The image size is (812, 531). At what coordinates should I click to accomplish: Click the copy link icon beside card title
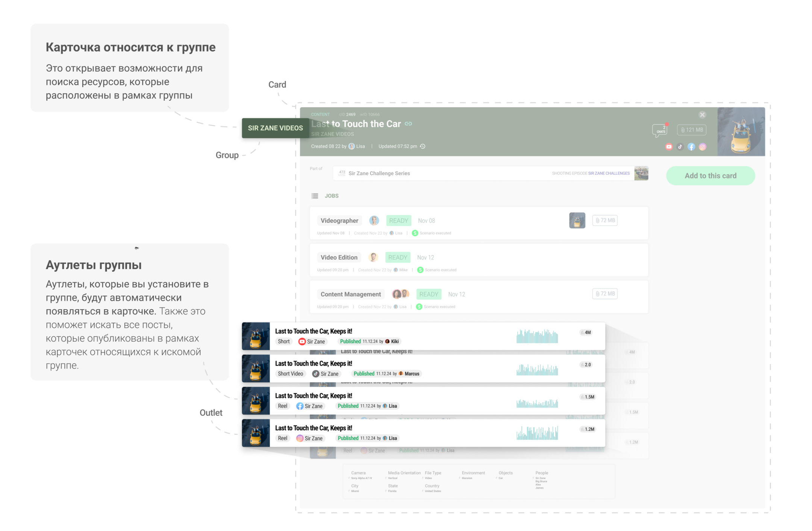(x=409, y=124)
